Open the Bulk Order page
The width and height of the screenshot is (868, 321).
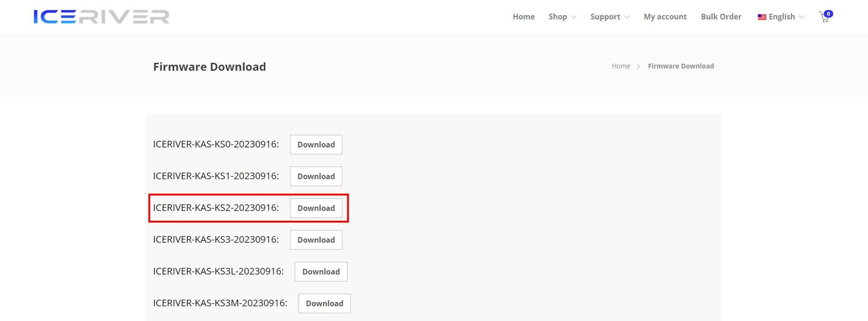[x=721, y=17]
